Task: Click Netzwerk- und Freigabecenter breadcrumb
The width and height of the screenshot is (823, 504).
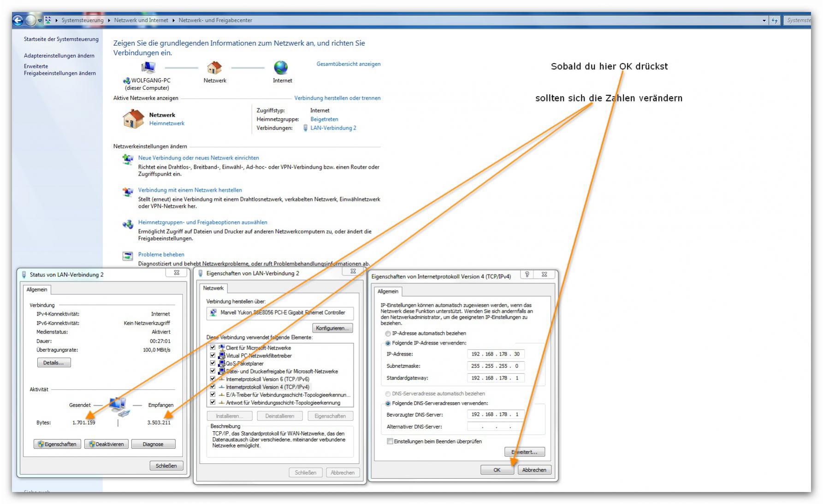Action: 215,20
